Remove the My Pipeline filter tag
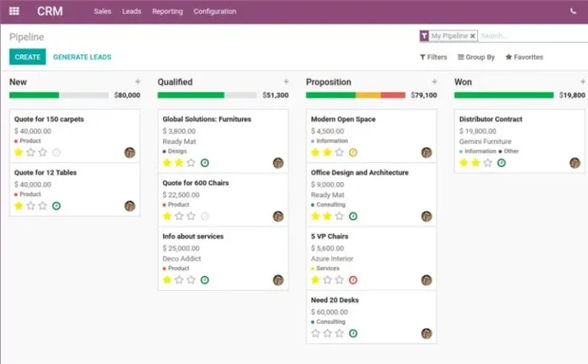This screenshot has width=588, height=364. point(472,36)
